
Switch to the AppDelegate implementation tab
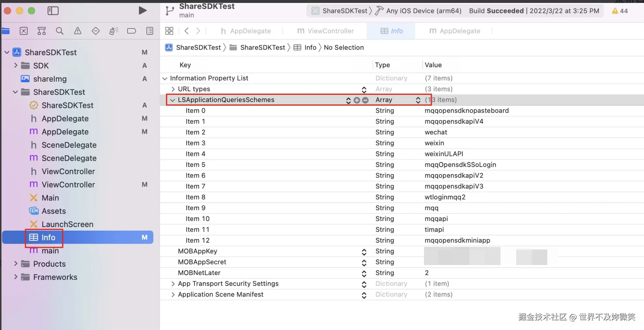(x=455, y=31)
